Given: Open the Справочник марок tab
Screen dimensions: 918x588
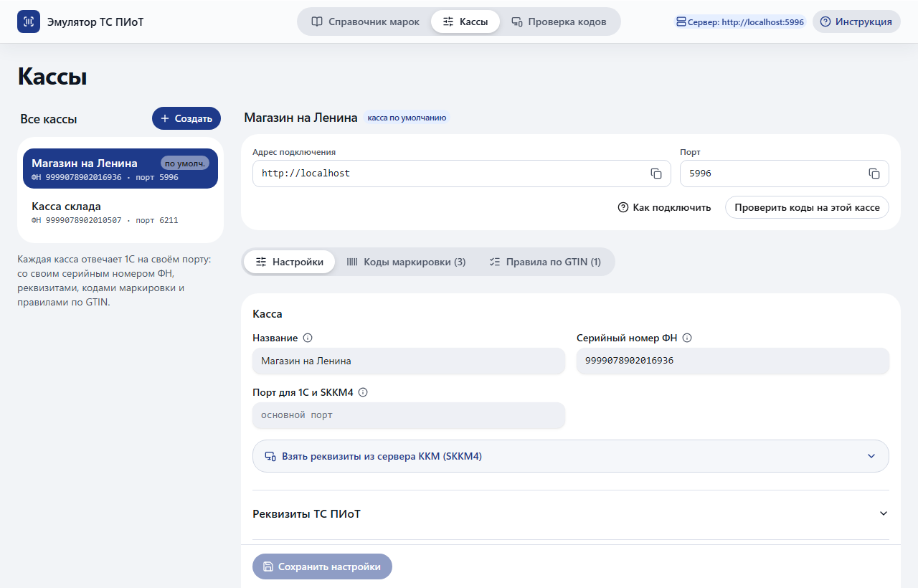Looking at the screenshot, I should 365,22.
